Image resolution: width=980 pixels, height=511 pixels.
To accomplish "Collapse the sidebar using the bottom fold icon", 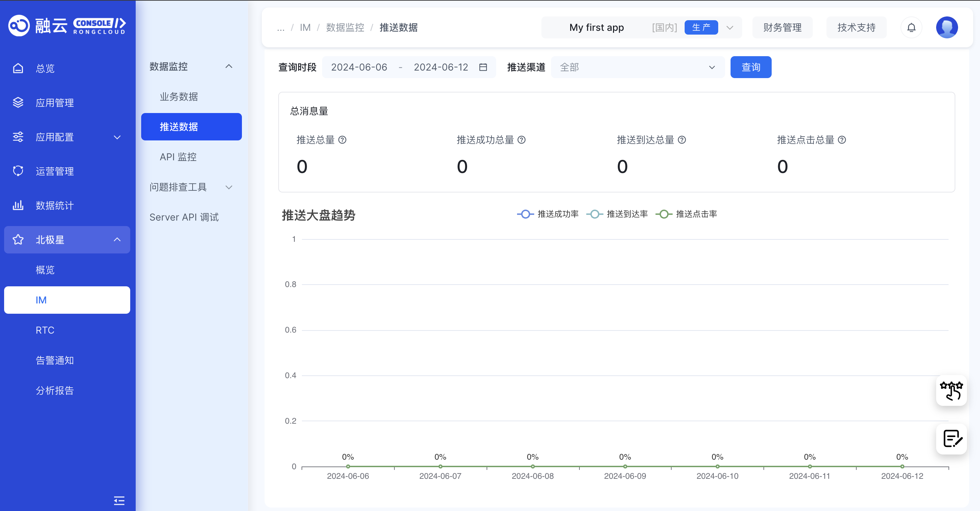I will [x=119, y=500].
